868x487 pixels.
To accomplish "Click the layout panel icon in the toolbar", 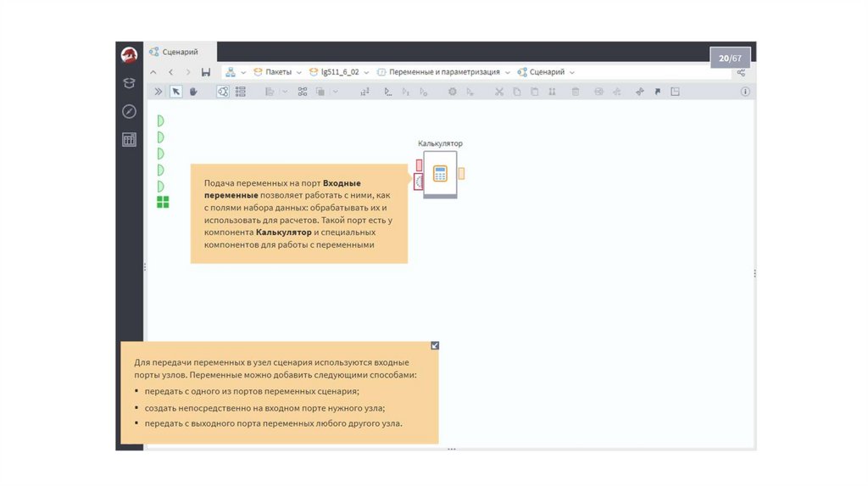I will tap(676, 92).
